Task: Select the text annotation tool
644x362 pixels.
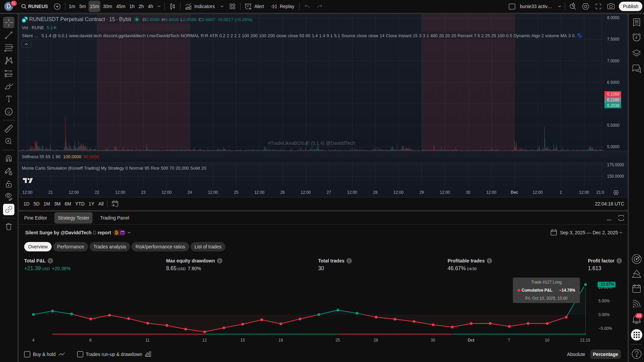Action: [x=9, y=99]
